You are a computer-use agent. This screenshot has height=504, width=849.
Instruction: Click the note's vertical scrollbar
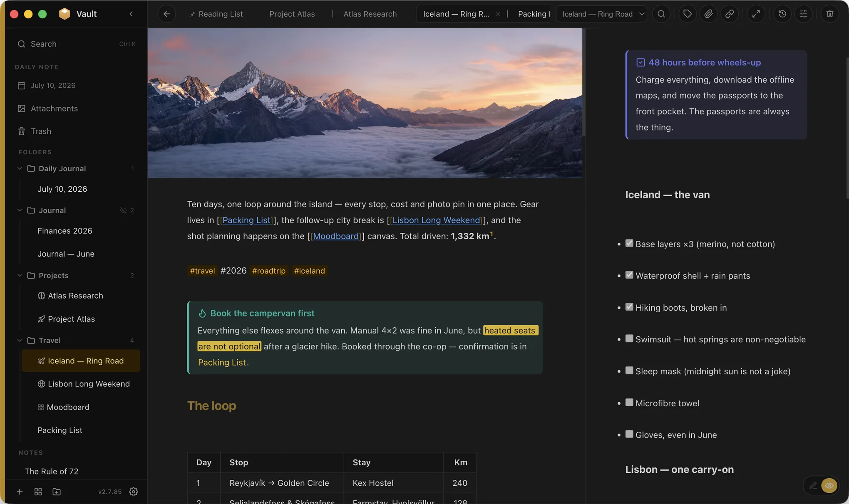[x=584, y=82]
